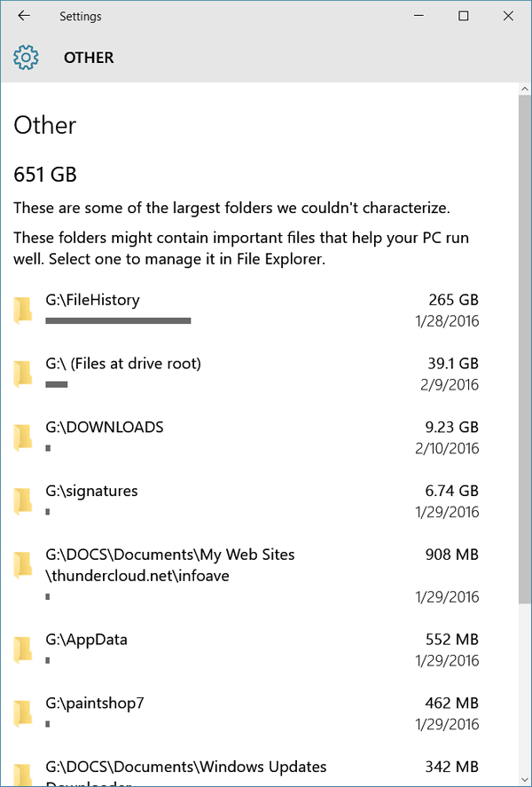Click the scrollbar up arrow
532x787 pixels.
pyautogui.click(x=525, y=90)
